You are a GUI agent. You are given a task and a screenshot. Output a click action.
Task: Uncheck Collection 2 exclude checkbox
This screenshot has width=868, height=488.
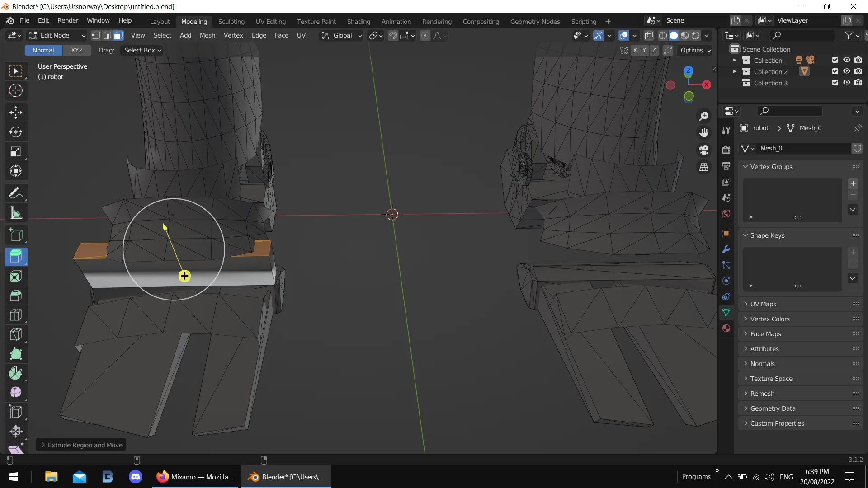click(x=835, y=71)
